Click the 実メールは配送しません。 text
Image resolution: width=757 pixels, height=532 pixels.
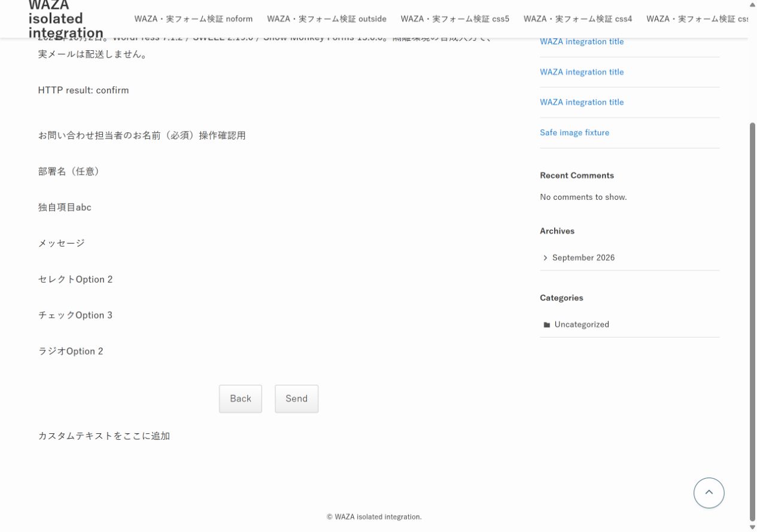[93, 54]
